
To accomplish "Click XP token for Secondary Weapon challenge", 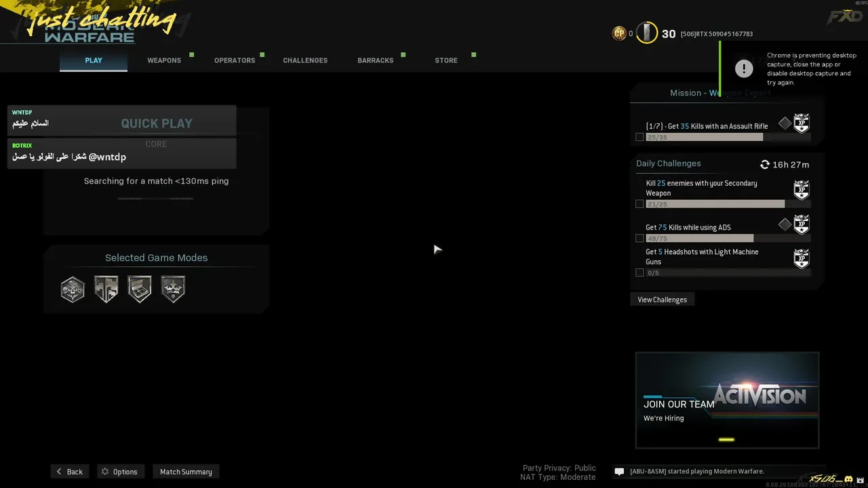I will 802,190.
